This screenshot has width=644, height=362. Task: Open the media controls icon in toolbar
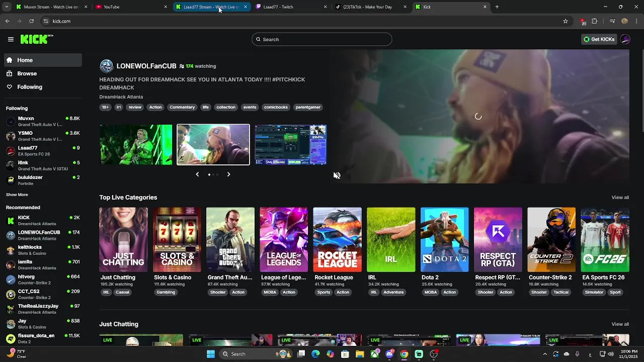612,21
